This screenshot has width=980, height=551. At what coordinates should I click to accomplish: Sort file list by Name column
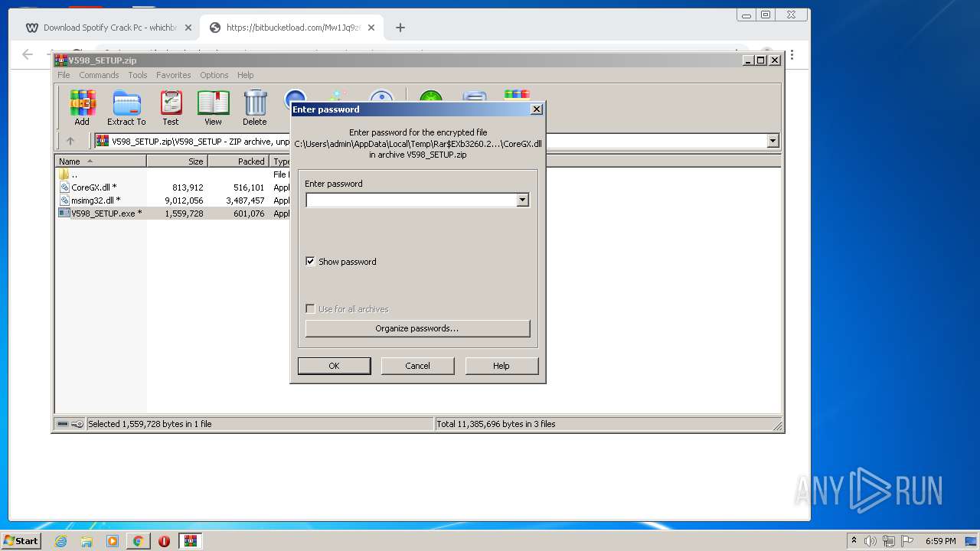[100, 161]
